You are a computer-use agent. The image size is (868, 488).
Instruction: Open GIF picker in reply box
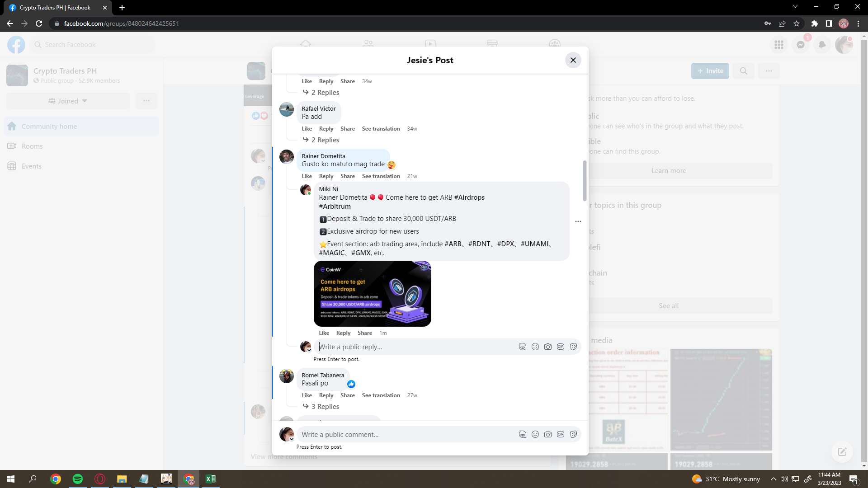tap(560, 347)
